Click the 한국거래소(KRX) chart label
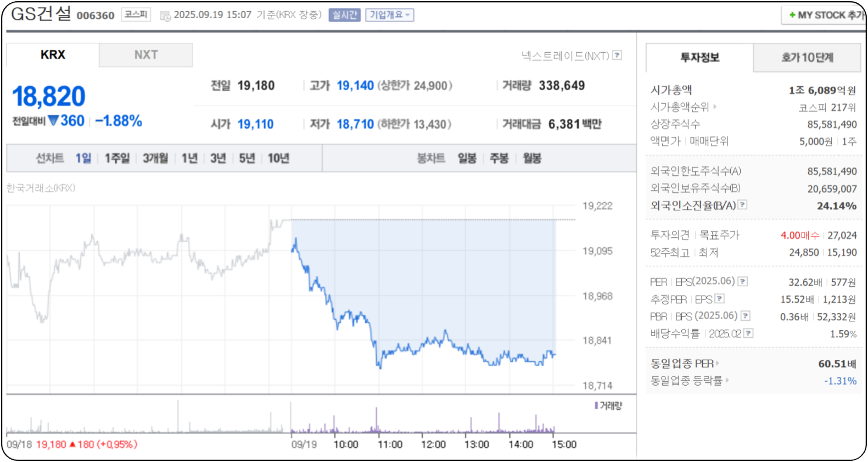This screenshot has height=462, width=868. point(41,188)
